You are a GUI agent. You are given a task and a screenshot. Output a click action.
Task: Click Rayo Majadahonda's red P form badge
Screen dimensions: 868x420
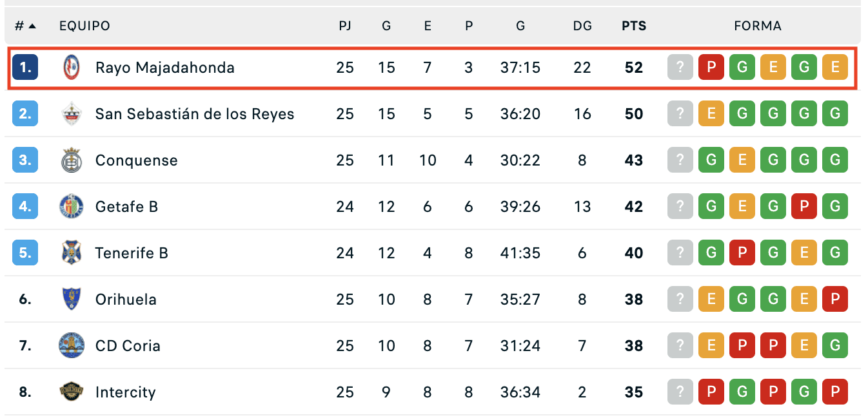pos(711,68)
